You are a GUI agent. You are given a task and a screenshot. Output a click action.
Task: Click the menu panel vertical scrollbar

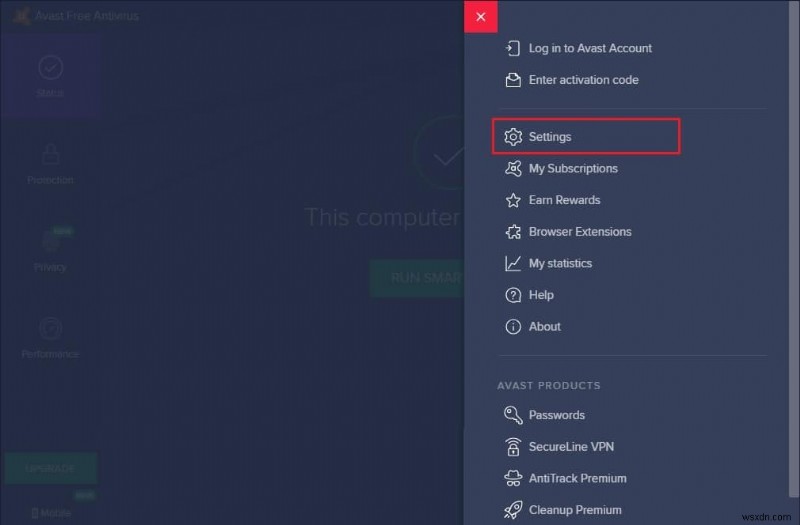794,249
